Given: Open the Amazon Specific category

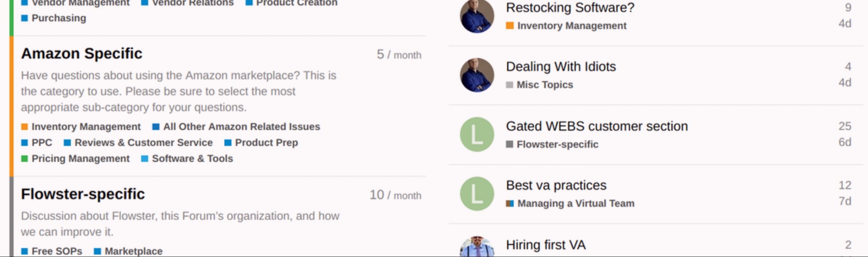Looking at the screenshot, I should (82, 53).
